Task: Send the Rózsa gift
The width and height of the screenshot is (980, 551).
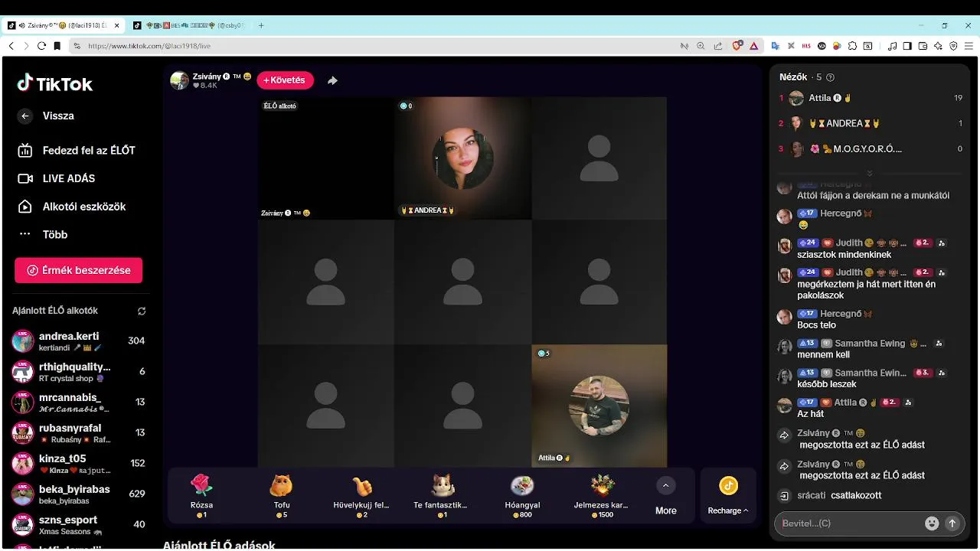Action: pos(201,495)
